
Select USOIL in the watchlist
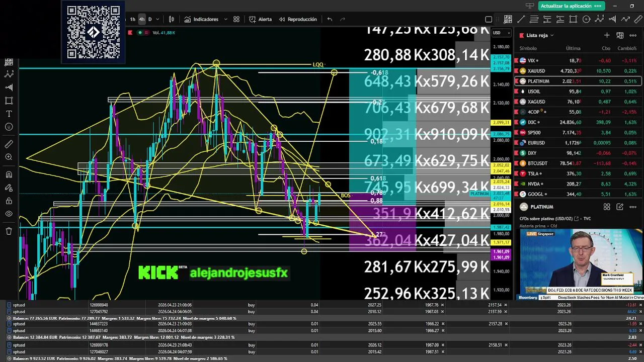click(578, 92)
